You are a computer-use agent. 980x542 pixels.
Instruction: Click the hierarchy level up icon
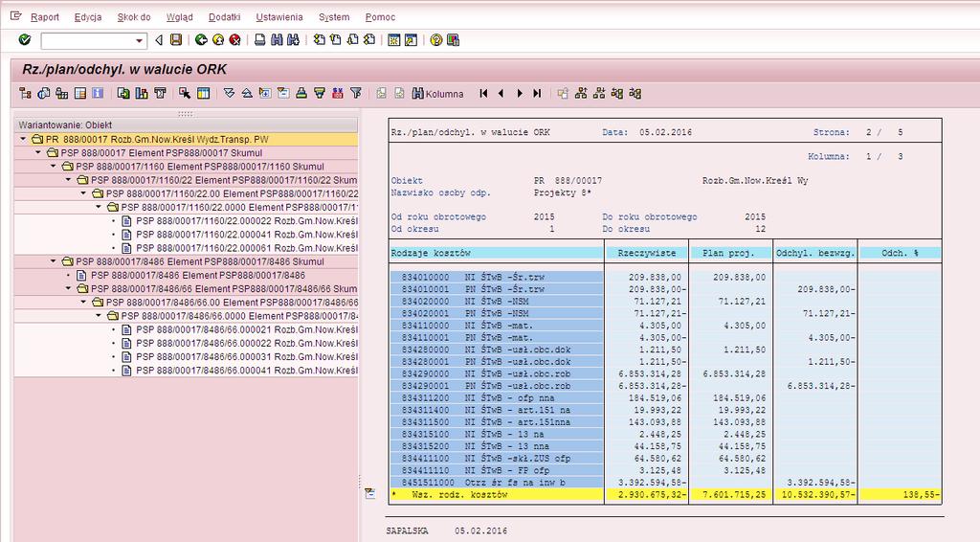[581, 93]
